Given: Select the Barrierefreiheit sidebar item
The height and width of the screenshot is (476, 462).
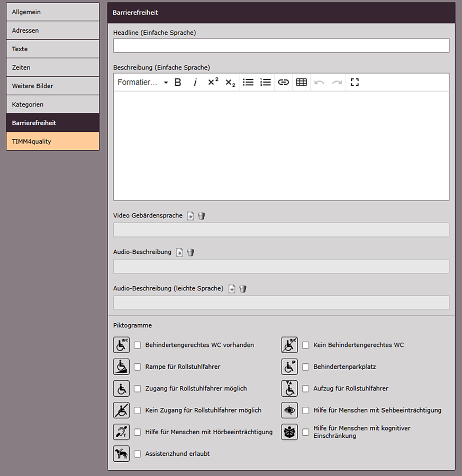Looking at the screenshot, I should pos(53,123).
